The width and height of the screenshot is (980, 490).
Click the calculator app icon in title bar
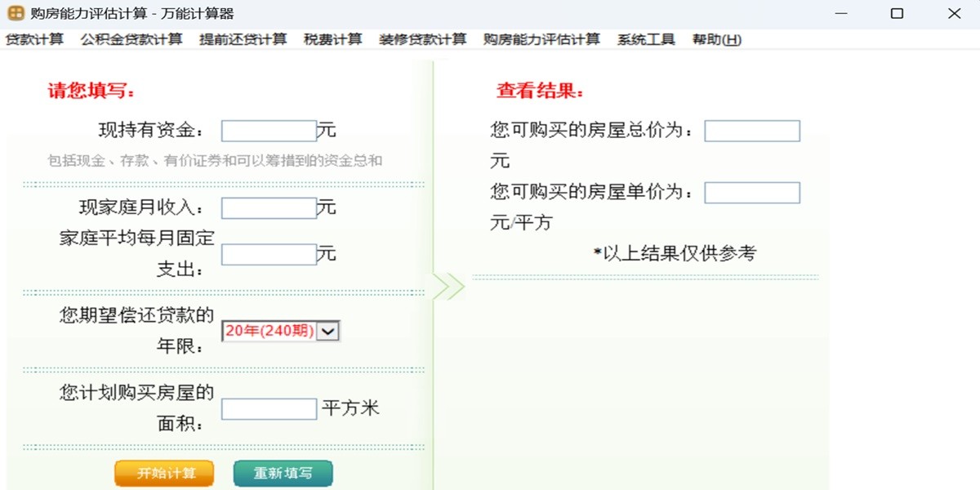coord(16,13)
